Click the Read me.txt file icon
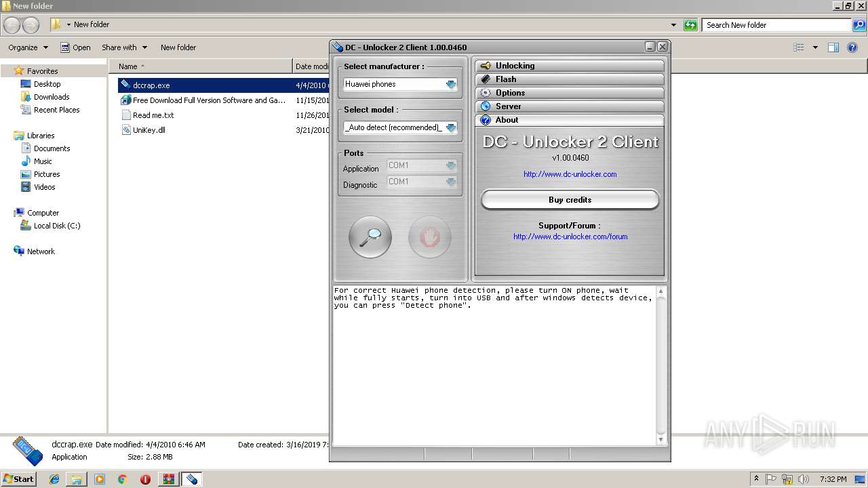Image resolution: width=868 pixels, height=488 pixels. tap(126, 115)
